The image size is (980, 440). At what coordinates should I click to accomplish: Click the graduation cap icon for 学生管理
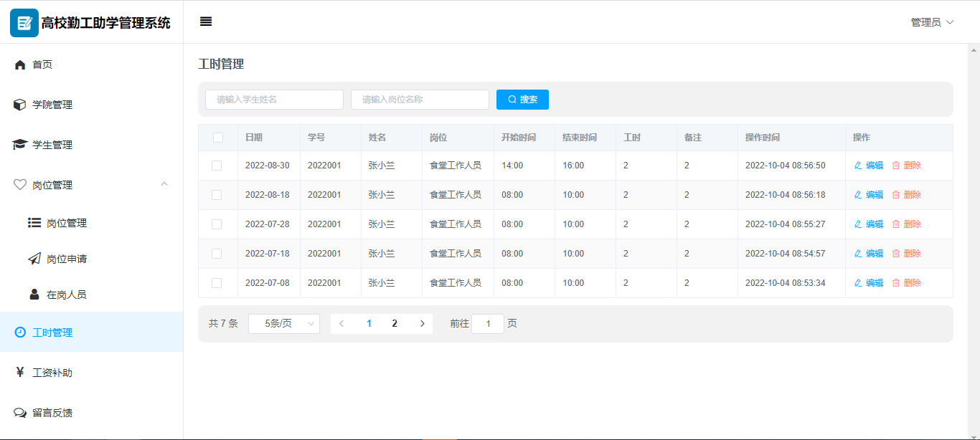(19, 145)
